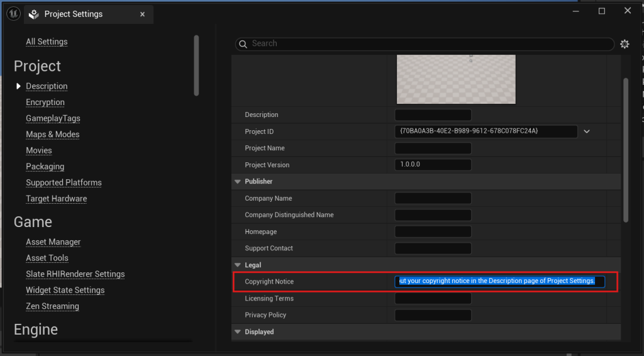
Task: Open Asset Manager settings
Action: 53,242
